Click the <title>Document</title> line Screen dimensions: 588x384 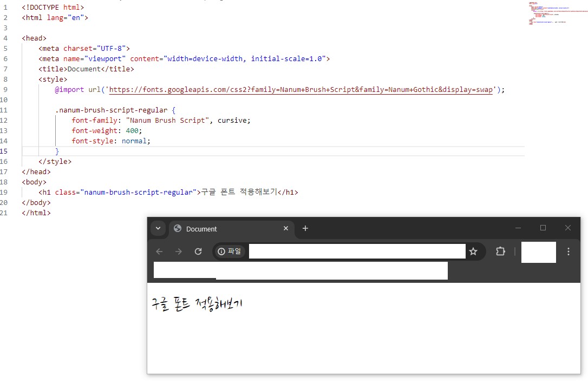[x=86, y=69]
